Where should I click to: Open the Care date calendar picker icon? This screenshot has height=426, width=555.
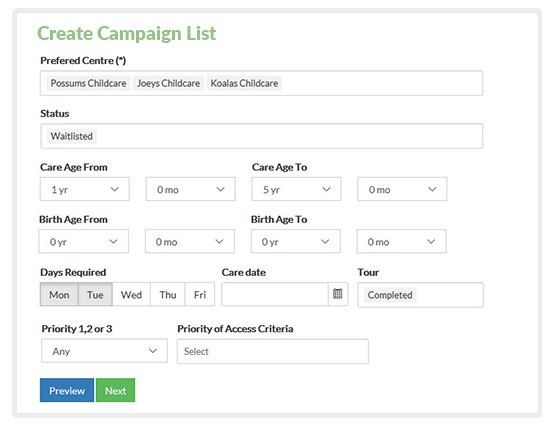click(x=338, y=294)
